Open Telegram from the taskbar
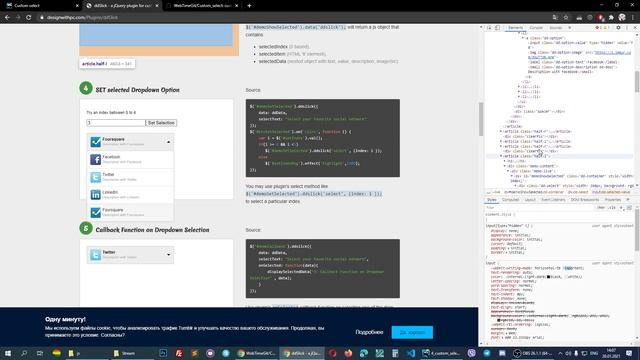 [487, 353]
